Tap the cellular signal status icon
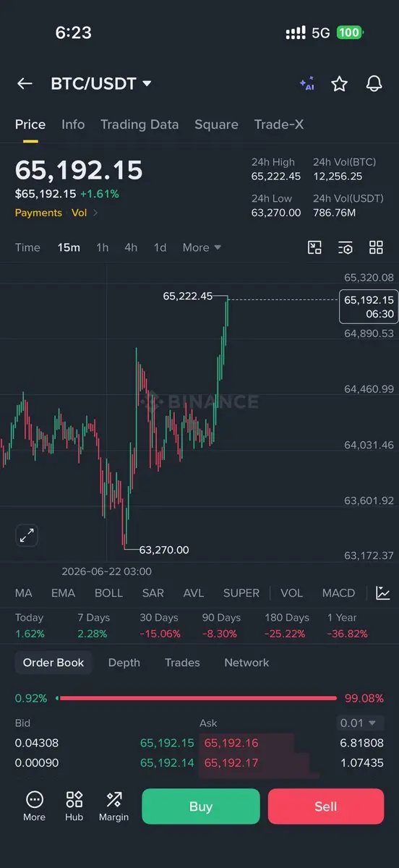 tap(296, 33)
